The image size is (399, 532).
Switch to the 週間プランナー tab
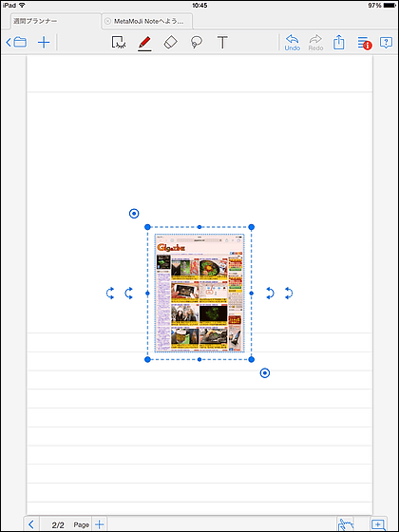pyautogui.click(x=56, y=21)
